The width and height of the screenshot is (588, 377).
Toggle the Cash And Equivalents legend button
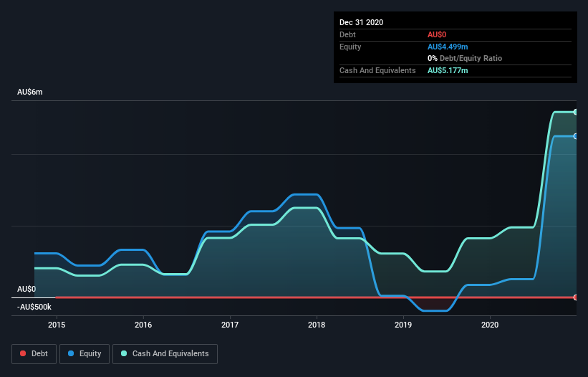coord(165,354)
